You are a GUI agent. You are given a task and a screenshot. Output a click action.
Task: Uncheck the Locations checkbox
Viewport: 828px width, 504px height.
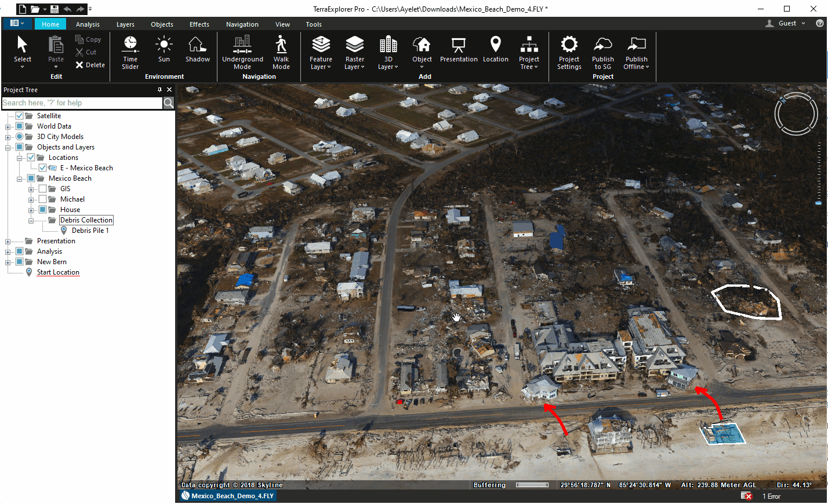(31, 158)
